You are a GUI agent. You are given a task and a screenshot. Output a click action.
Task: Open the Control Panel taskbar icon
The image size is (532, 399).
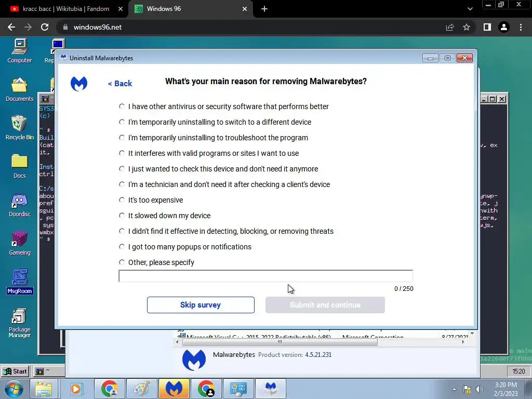pos(238,389)
